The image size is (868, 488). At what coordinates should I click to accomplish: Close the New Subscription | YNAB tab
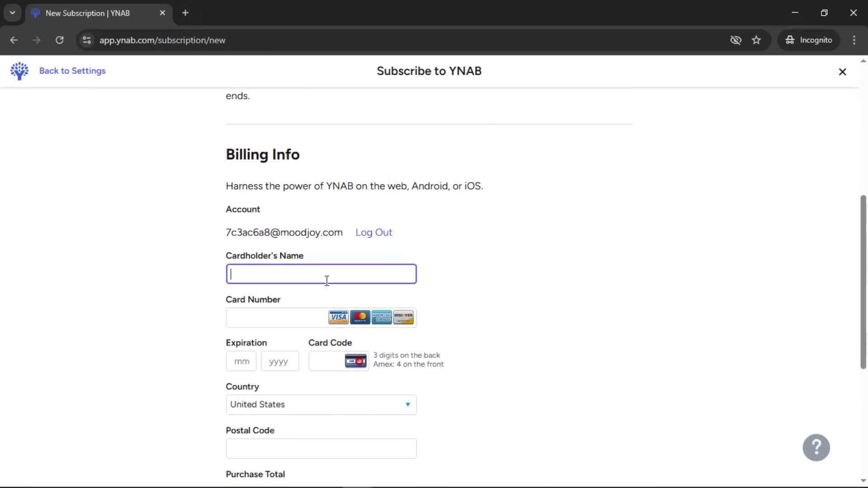pos(163,13)
